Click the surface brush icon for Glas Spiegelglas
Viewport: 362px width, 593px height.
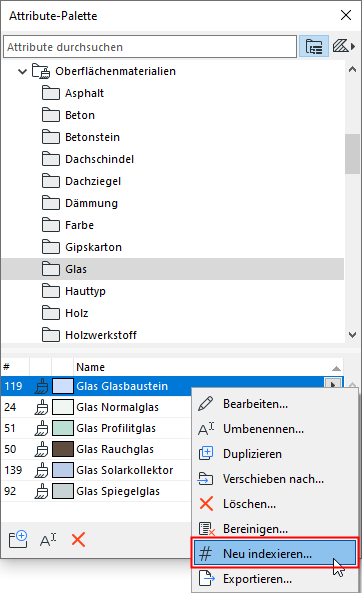[41, 491]
